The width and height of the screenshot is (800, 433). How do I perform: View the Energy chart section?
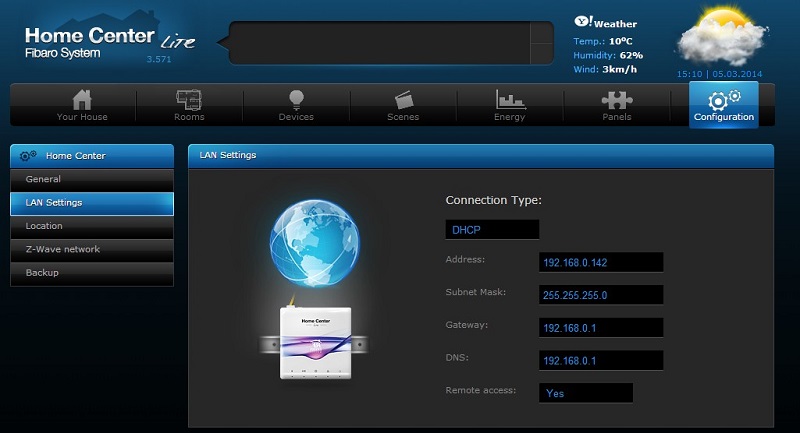point(510,105)
